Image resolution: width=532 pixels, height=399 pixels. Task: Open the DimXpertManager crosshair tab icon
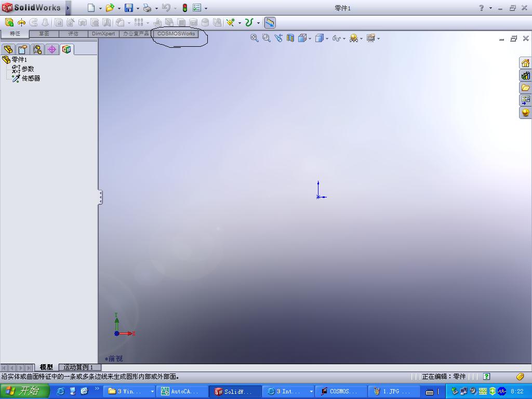52,49
